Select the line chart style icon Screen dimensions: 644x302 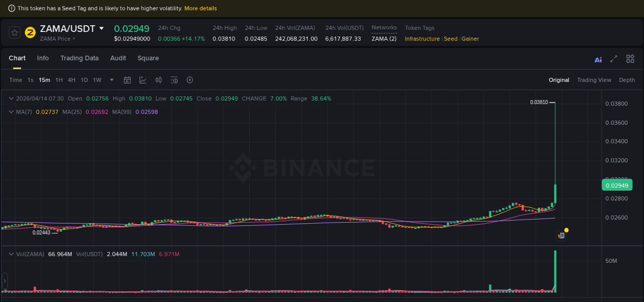142,80
